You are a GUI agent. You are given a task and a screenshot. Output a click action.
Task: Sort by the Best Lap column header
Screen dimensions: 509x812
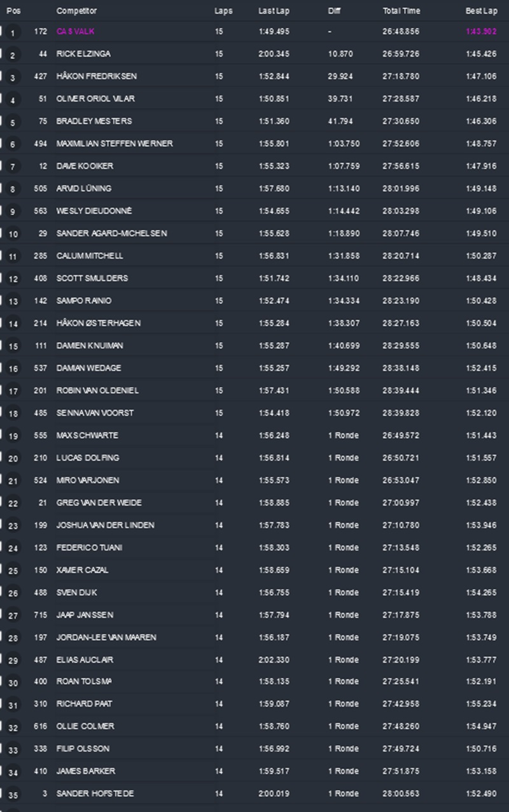480,11
